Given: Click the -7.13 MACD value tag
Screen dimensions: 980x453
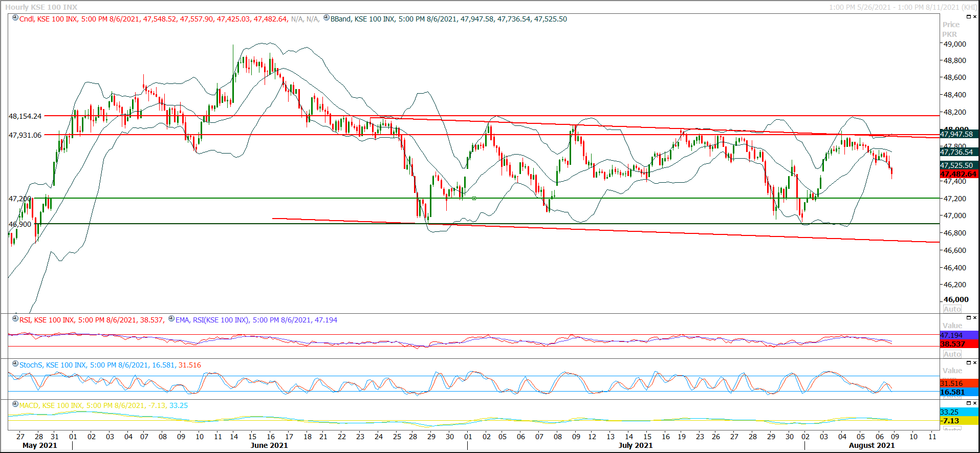Looking at the screenshot, I should pos(959,421).
